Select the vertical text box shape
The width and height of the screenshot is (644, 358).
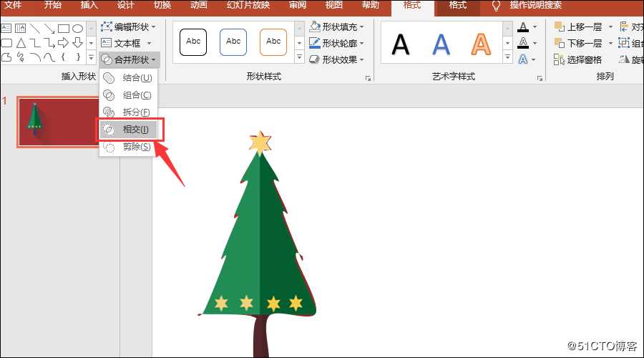[x=20, y=29]
